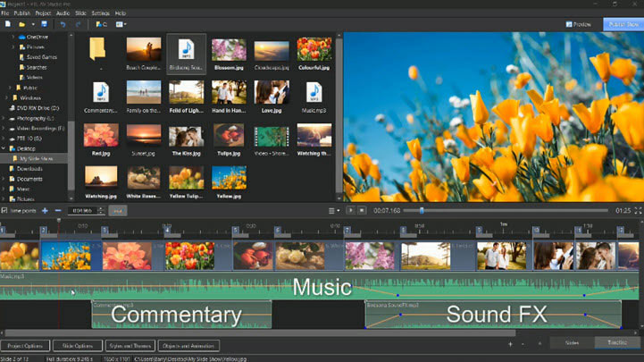Select the Music.mp3 file icon
Image resolution: width=644 pixels, height=362 pixels.
[x=314, y=93]
